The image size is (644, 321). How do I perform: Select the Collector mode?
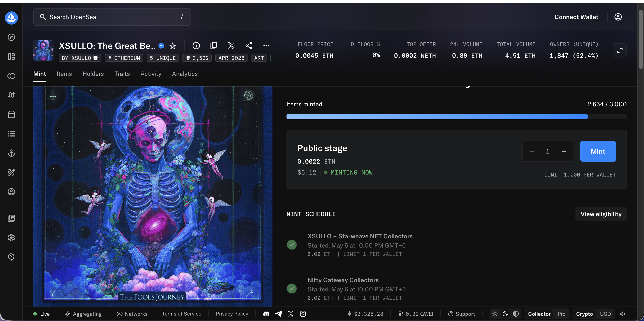pyautogui.click(x=539, y=314)
